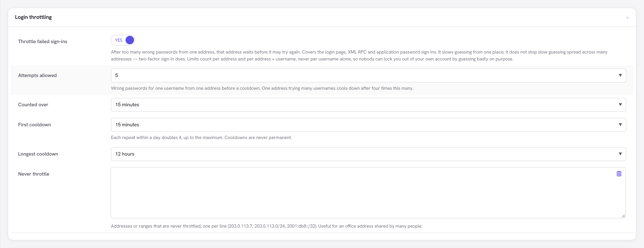Click inside the Never throttle textarea

[368, 193]
